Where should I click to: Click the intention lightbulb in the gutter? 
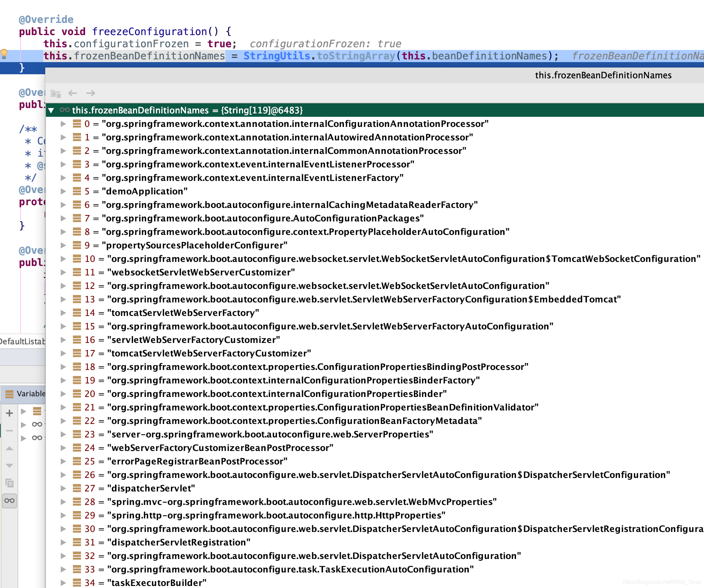[x=4, y=54]
